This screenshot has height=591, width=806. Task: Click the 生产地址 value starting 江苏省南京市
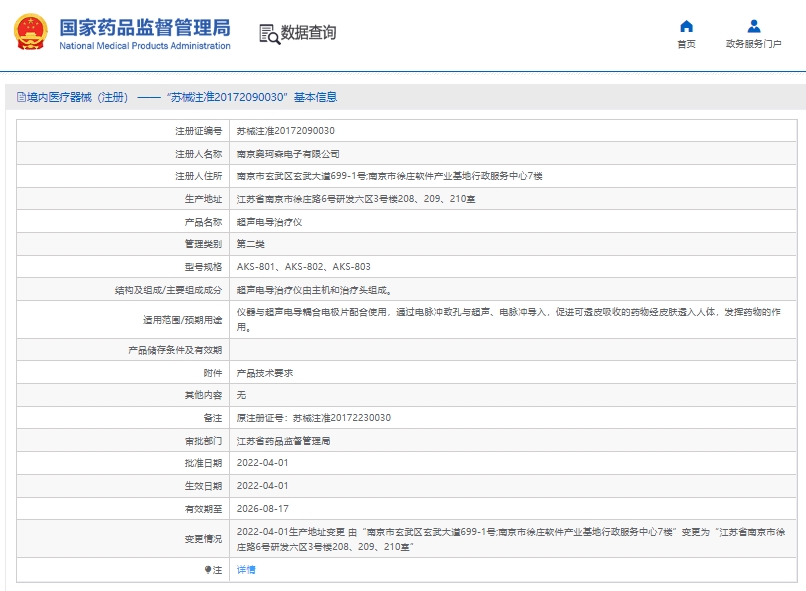tap(356, 199)
